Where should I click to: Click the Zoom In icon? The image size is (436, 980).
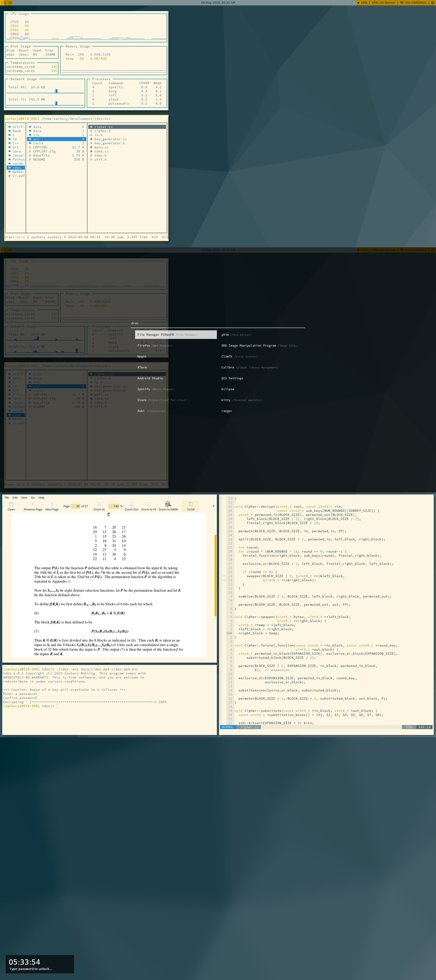point(99,504)
